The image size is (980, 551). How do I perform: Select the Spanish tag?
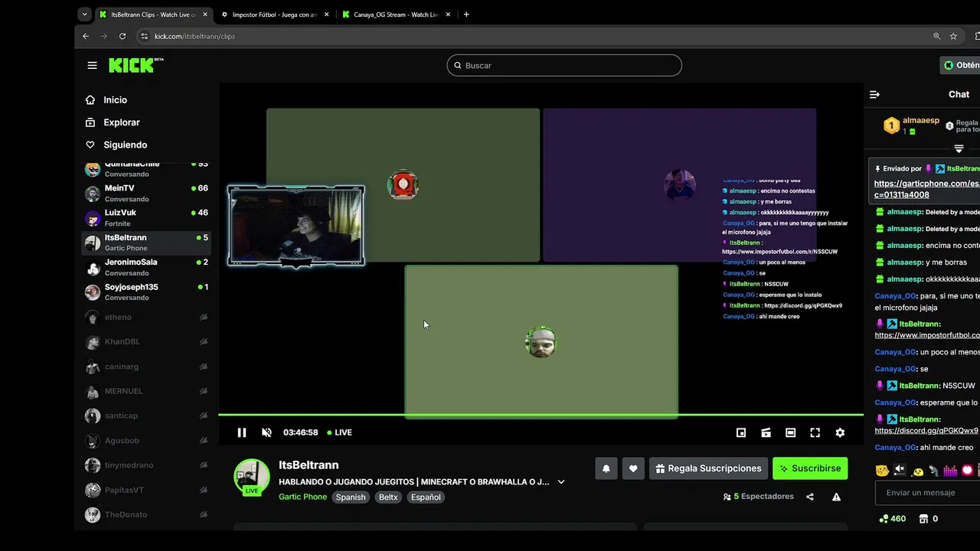[351, 497]
